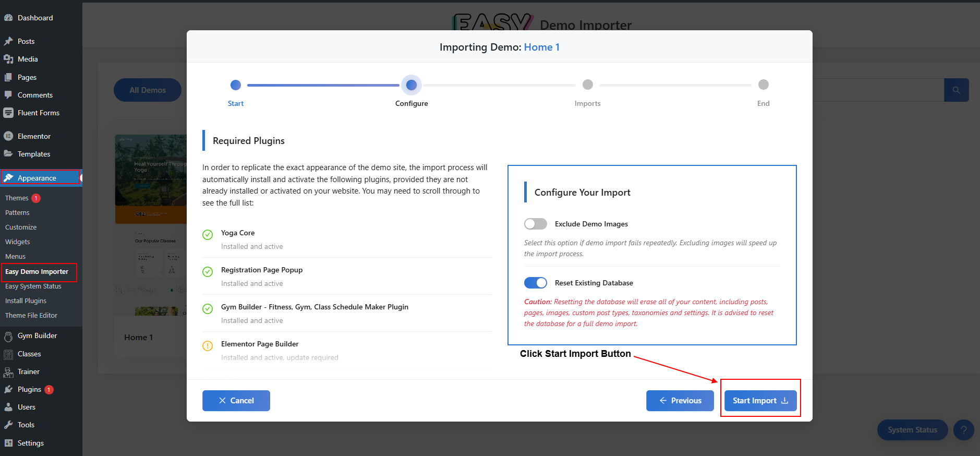Click the Elementor icon in sidebar
The image size is (980, 456).
8,136
